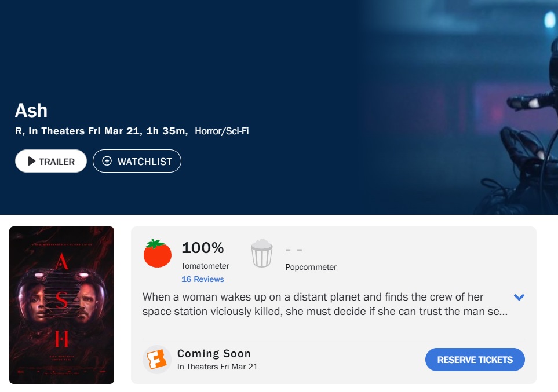Click the orange Fandango logo icon
Viewport: 558px width, 392px height.
157,360
